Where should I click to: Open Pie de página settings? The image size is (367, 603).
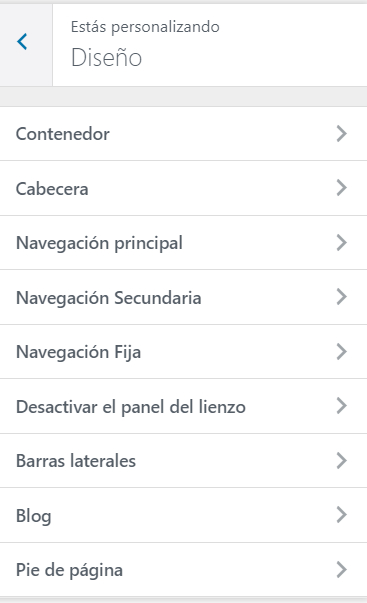point(184,570)
